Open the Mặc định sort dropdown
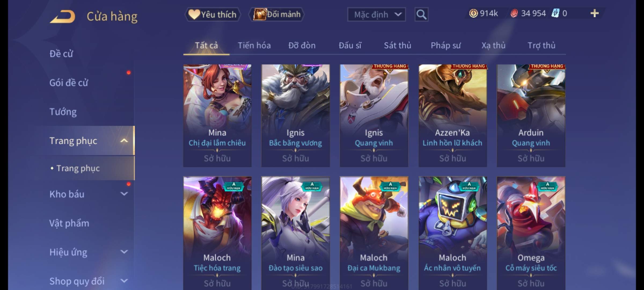The width and height of the screenshot is (644, 290). (x=376, y=15)
